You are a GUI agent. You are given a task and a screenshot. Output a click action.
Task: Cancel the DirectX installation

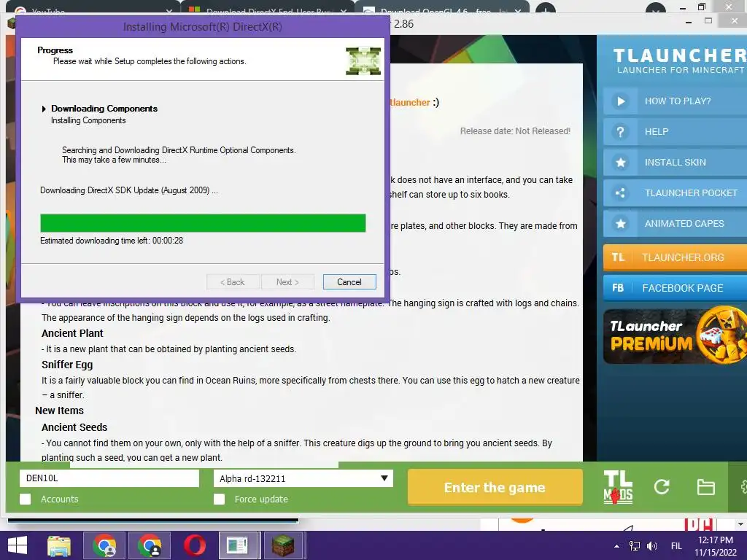point(349,282)
